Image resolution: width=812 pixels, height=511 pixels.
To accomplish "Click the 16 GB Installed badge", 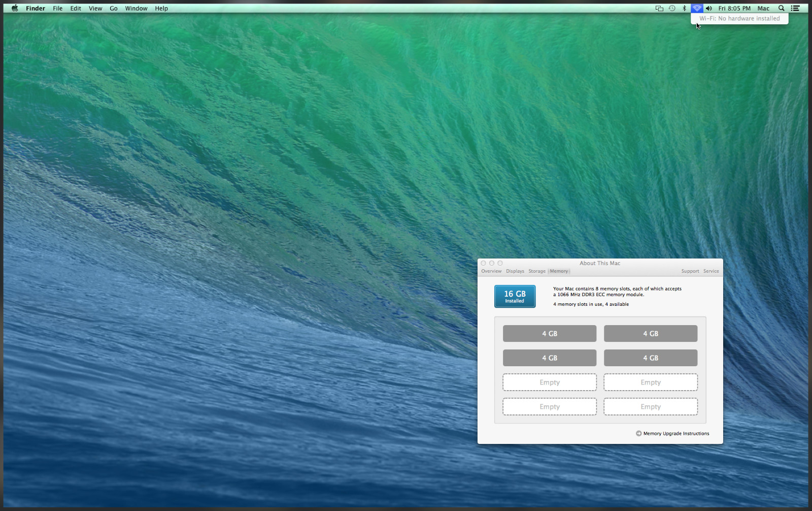I will pyautogui.click(x=515, y=296).
